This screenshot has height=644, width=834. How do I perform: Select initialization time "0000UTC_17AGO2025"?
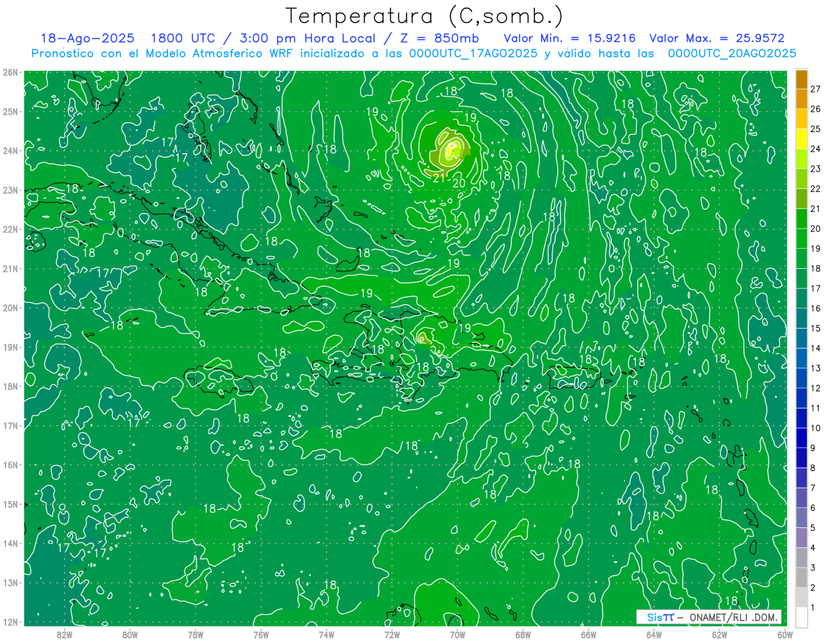[473, 53]
